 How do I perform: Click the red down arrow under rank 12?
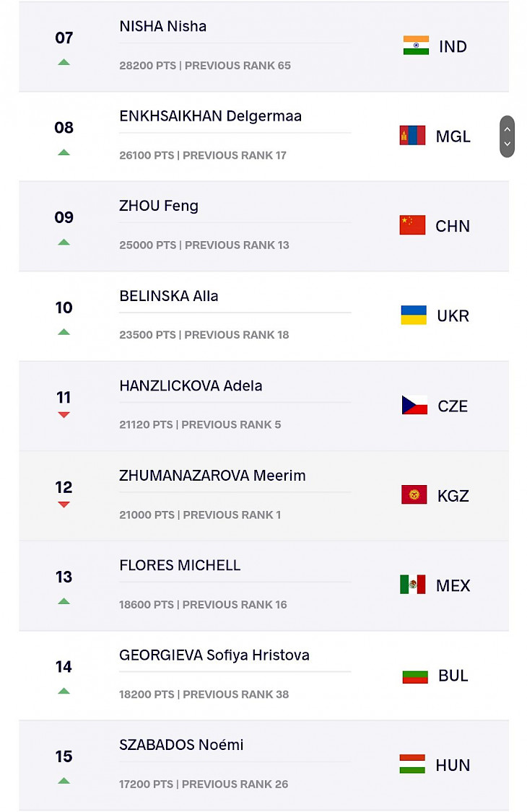pyautogui.click(x=64, y=505)
